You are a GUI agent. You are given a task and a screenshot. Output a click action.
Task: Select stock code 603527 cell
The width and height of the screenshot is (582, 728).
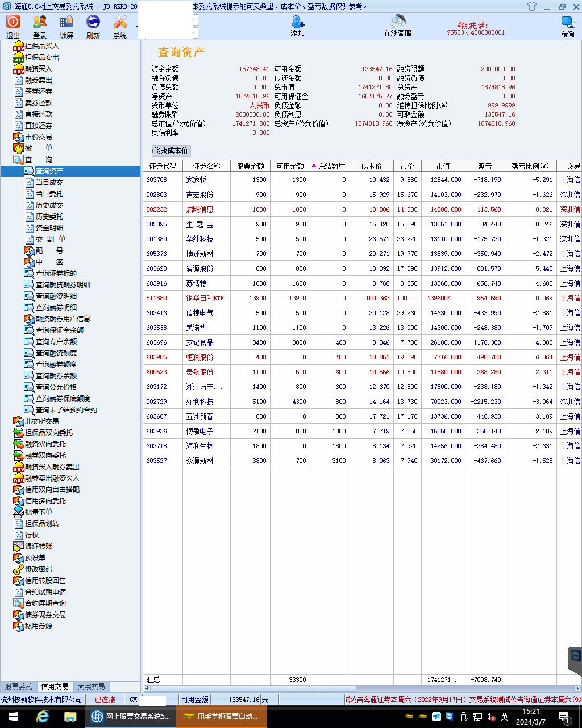tap(163, 461)
